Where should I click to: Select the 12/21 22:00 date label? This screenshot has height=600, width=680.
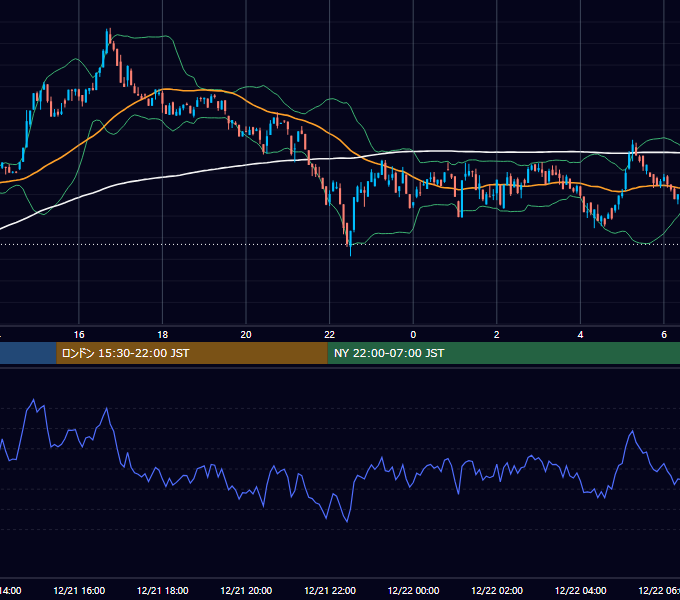330,590
